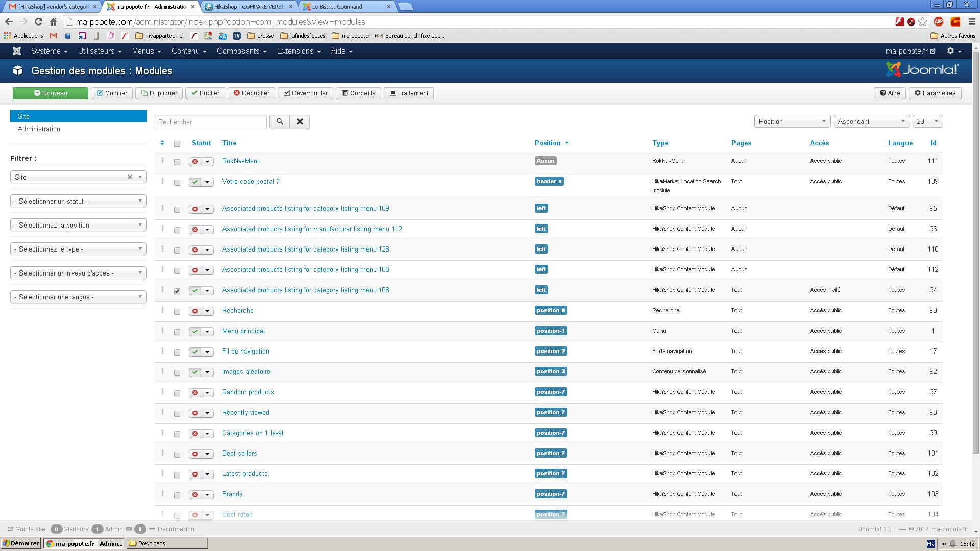Expand the Sélectionner un statut dropdown

click(x=78, y=201)
